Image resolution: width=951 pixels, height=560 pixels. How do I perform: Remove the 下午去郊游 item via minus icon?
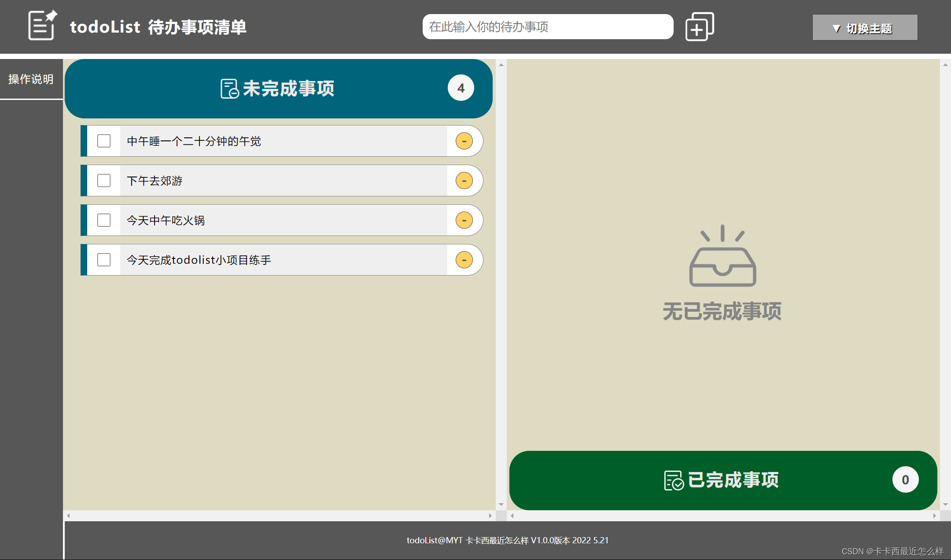tap(464, 181)
